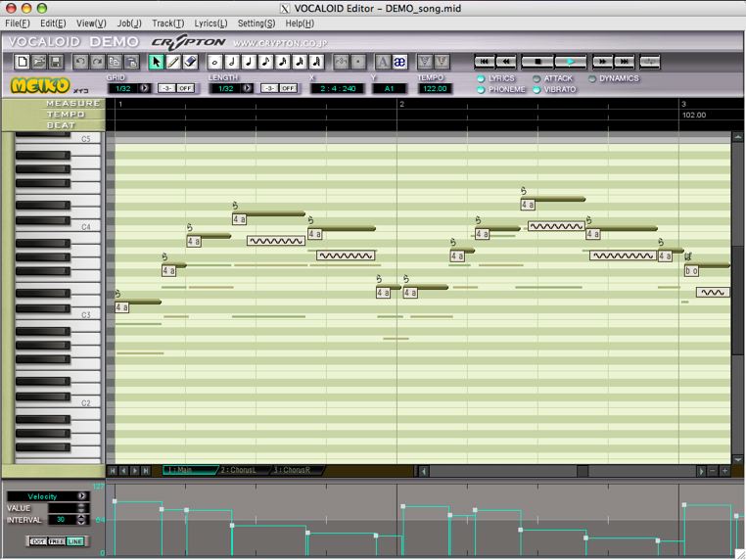
Task: Open the GRID 1/32 dropdown arrow
Action: 145,88
